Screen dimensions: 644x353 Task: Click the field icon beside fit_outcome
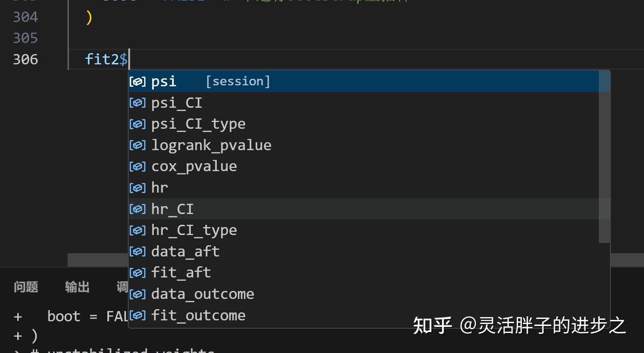coord(137,315)
